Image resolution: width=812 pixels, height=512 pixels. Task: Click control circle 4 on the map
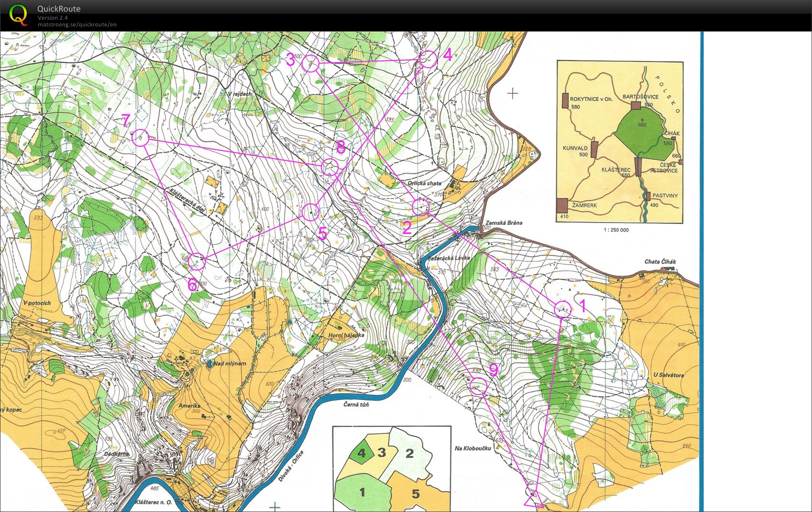pos(428,59)
